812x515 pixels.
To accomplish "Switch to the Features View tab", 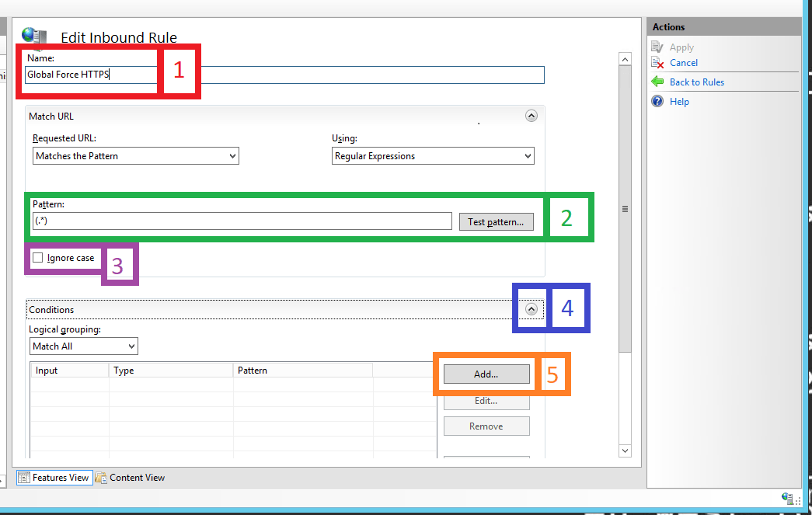I will (x=54, y=478).
